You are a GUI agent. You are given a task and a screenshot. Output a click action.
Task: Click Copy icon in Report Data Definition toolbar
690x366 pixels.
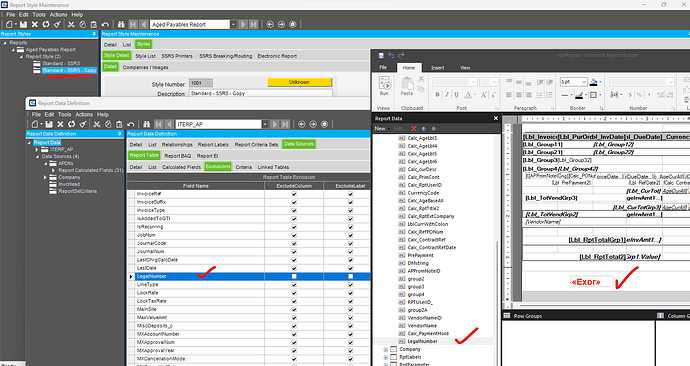tap(108, 124)
